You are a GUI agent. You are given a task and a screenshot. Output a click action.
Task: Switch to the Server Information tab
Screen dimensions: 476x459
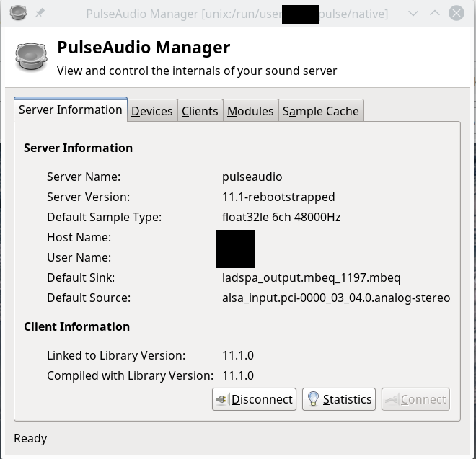71,110
